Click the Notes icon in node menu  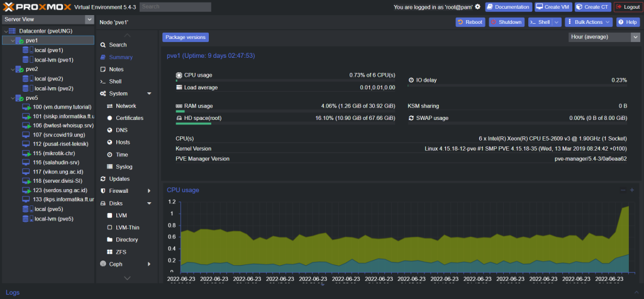103,69
